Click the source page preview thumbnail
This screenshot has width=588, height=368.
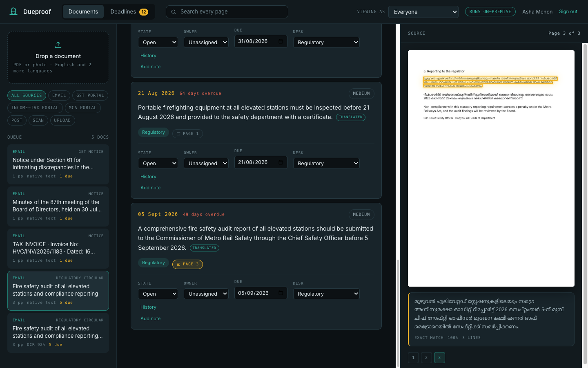click(491, 168)
